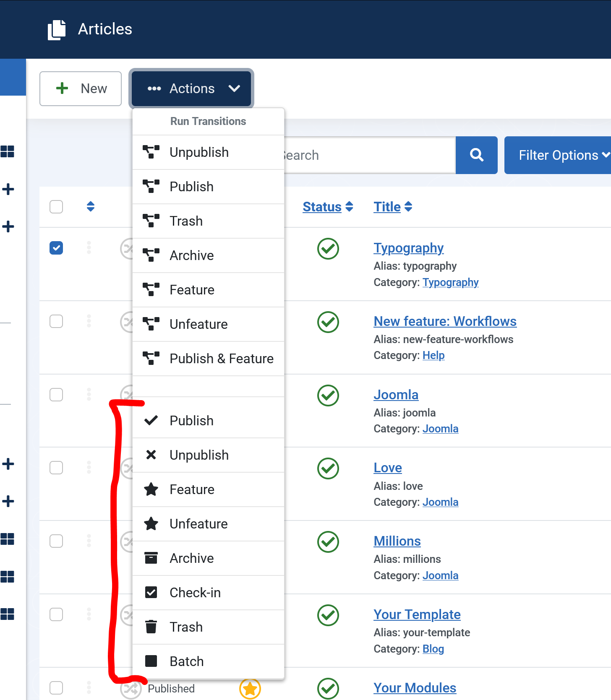Run the Trash transition
The image size is (611, 700).
click(x=208, y=221)
